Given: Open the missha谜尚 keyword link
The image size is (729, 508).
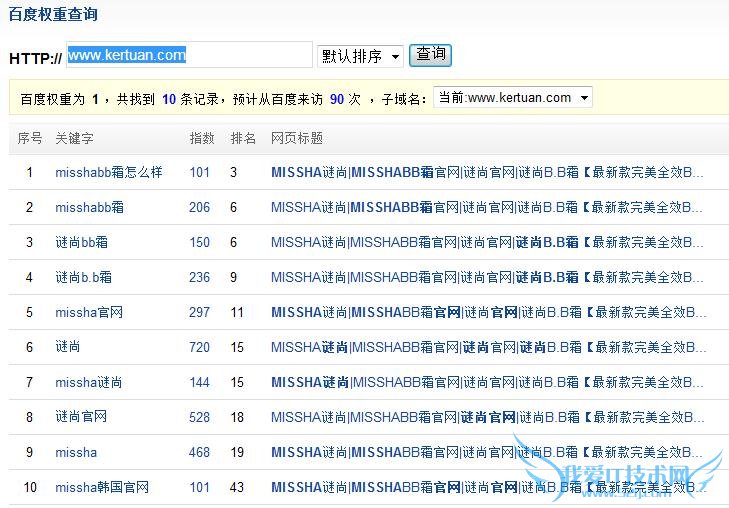Looking at the screenshot, I should pyautogui.click(x=89, y=382).
